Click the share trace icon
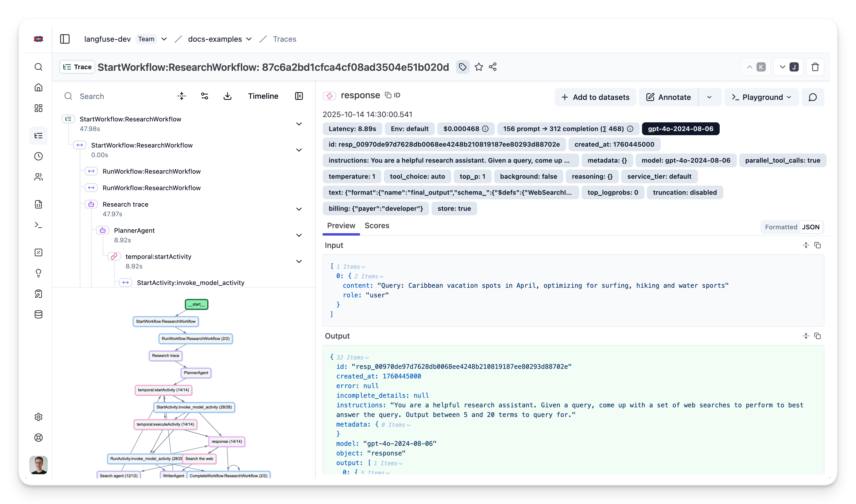The width and height of the screenshot is (856, 504). click(x=493, y=67)
